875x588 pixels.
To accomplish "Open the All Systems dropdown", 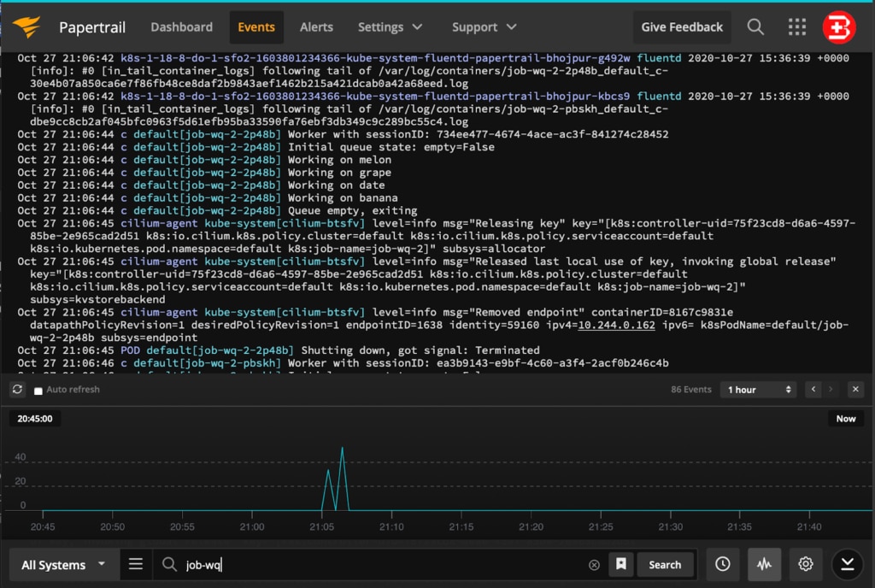I will (63, 565).
